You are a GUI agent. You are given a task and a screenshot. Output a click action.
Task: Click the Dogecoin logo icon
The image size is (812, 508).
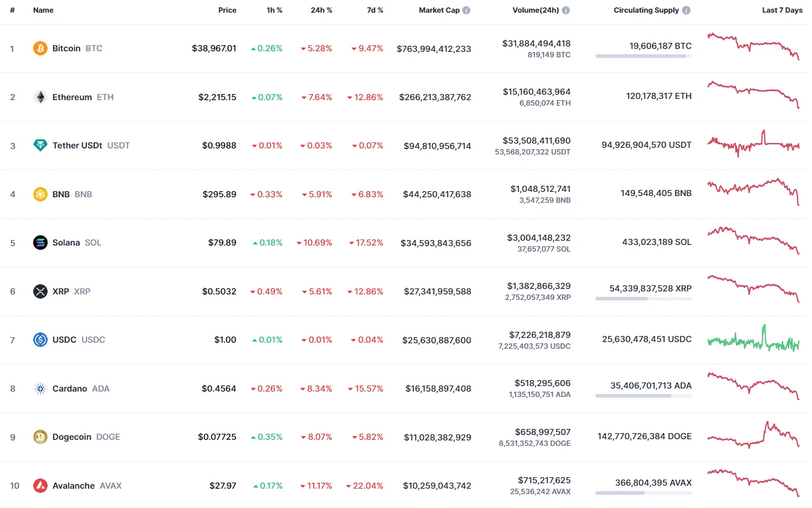(x=40, y=437)
